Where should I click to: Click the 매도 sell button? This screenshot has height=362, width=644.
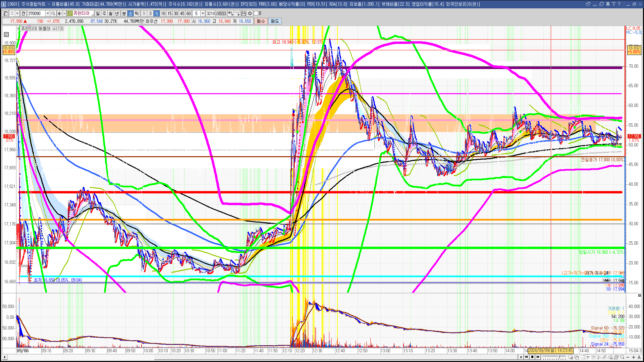[275, 21]
